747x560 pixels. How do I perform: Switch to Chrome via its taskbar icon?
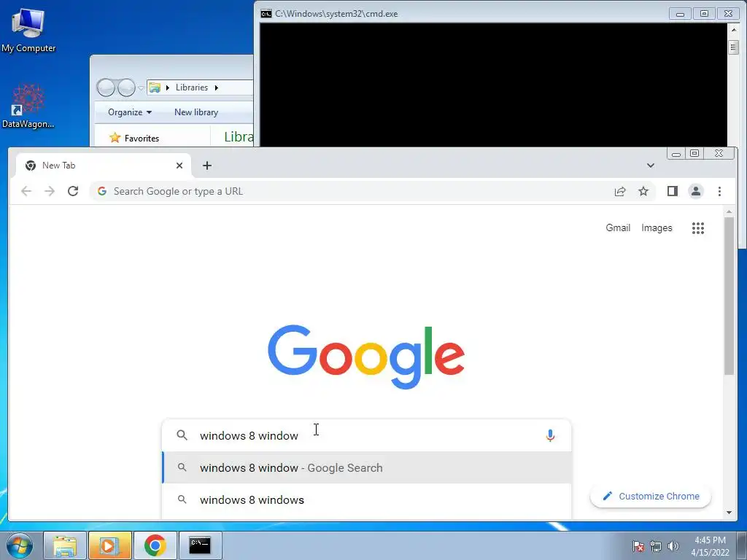pyautogui.click(x=155, y=545)
